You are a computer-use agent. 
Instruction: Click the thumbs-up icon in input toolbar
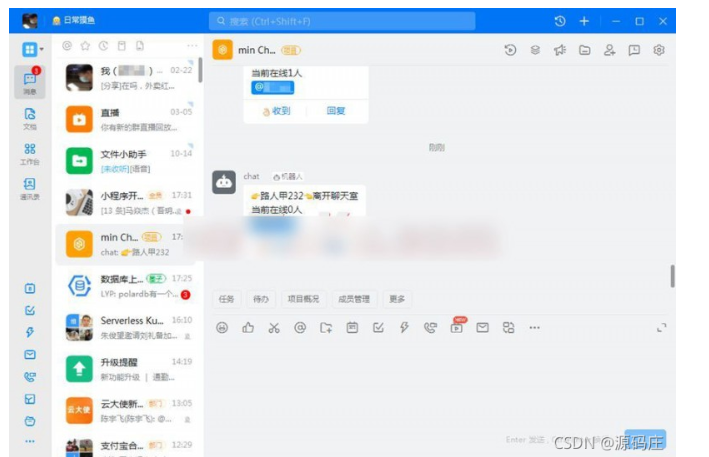248,327
